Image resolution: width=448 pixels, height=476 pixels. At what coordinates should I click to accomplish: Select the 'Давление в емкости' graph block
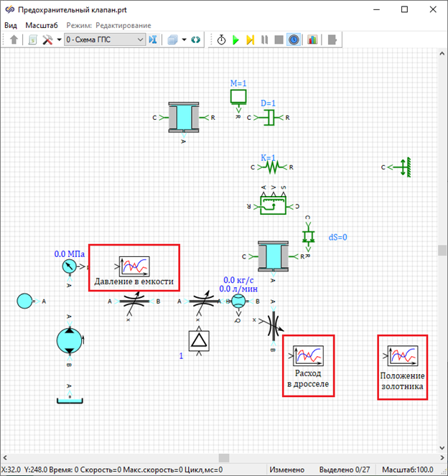134,268
